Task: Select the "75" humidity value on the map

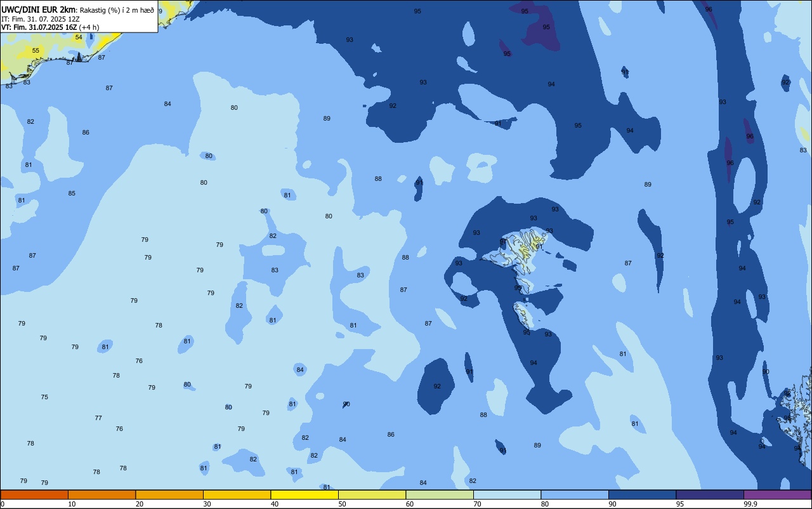Action: pos(44,397)
